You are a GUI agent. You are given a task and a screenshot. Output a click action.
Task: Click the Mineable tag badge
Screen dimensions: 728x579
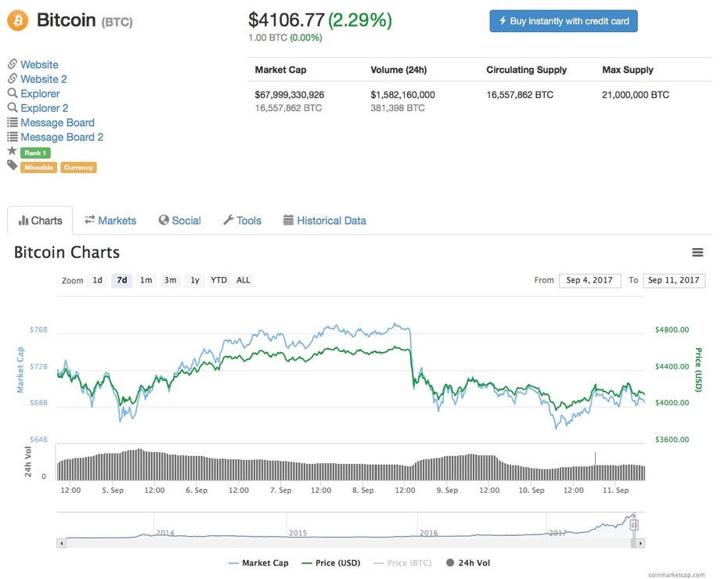pos(38,167)
